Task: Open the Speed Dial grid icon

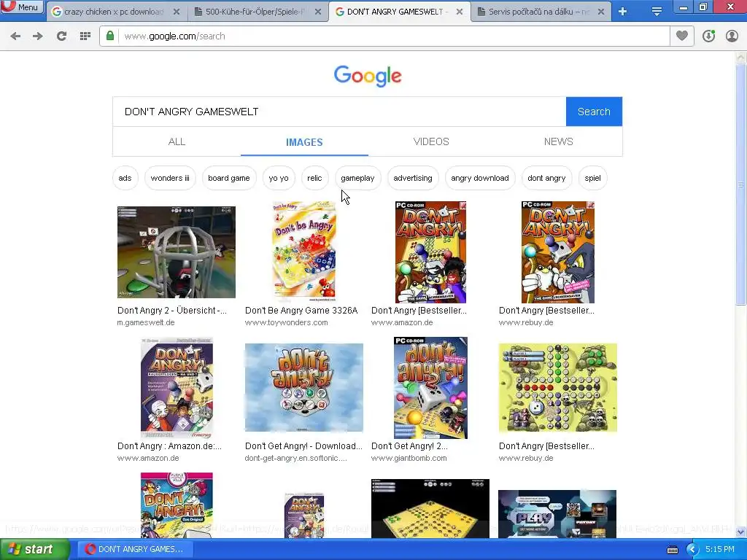Action: (x=85, y=36)
